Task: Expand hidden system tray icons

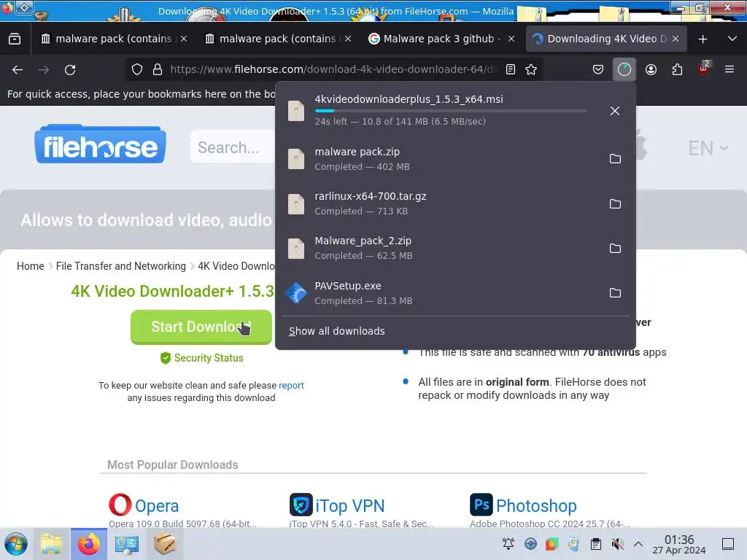Action: pyautogui.click(x=638, y=544)
